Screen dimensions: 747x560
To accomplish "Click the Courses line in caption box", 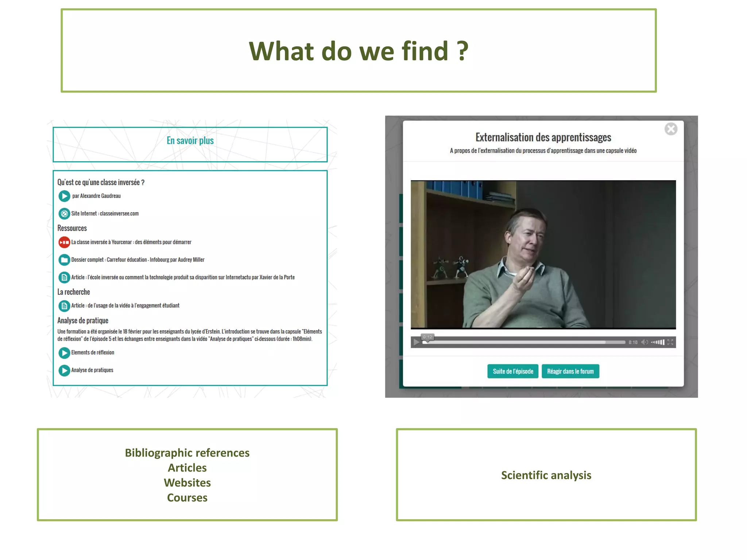I will click(x=187, y=498).
